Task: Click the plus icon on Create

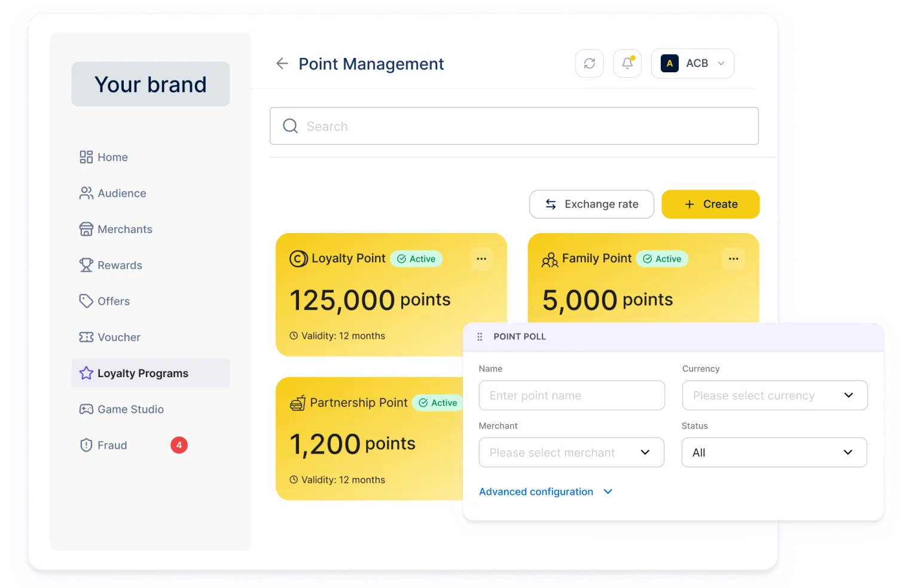Action: click(690, 204)
